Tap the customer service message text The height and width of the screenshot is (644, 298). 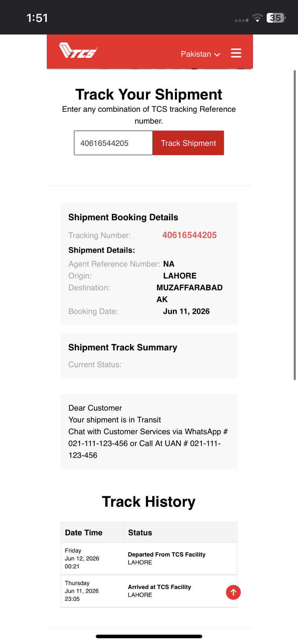click(x=149, y=432)
